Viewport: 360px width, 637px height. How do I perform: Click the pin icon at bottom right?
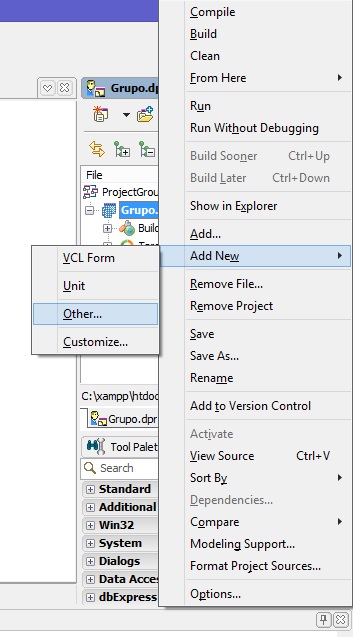323,620
